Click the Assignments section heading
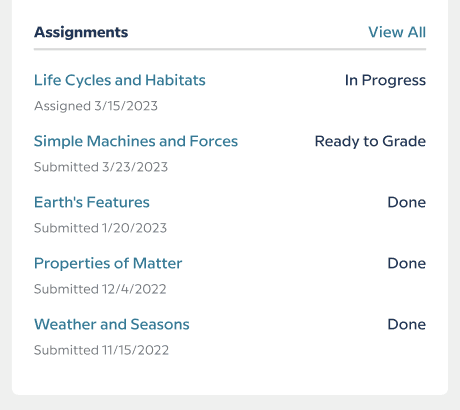This screenshot has width=460, height=410. [x=81, y=32]
